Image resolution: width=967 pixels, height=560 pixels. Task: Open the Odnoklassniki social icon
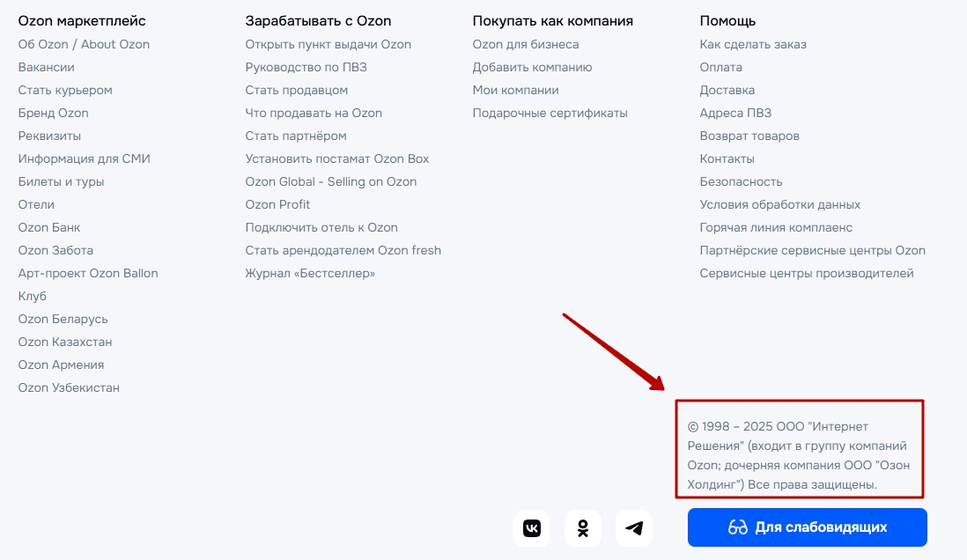pyautogui.click(x=583, y=527)
